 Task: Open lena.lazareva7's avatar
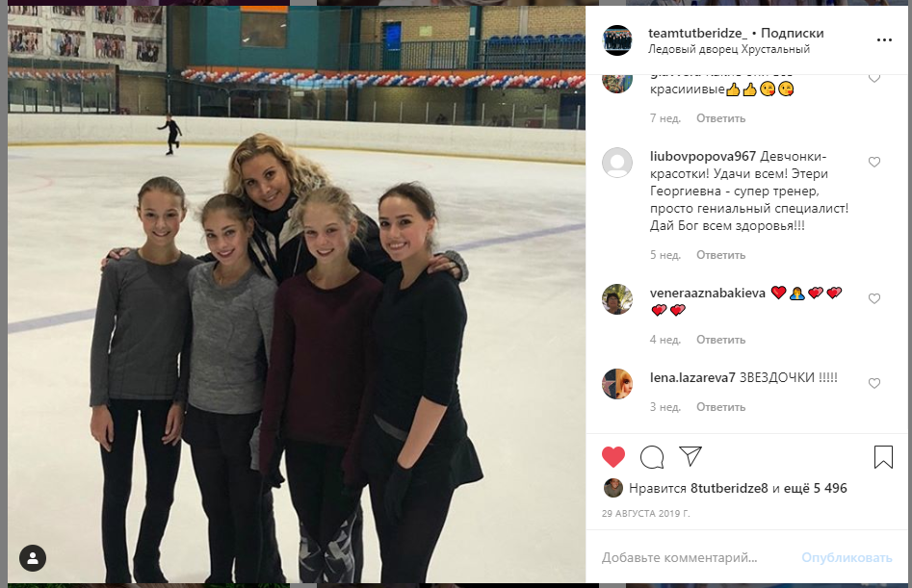[617, 384]
